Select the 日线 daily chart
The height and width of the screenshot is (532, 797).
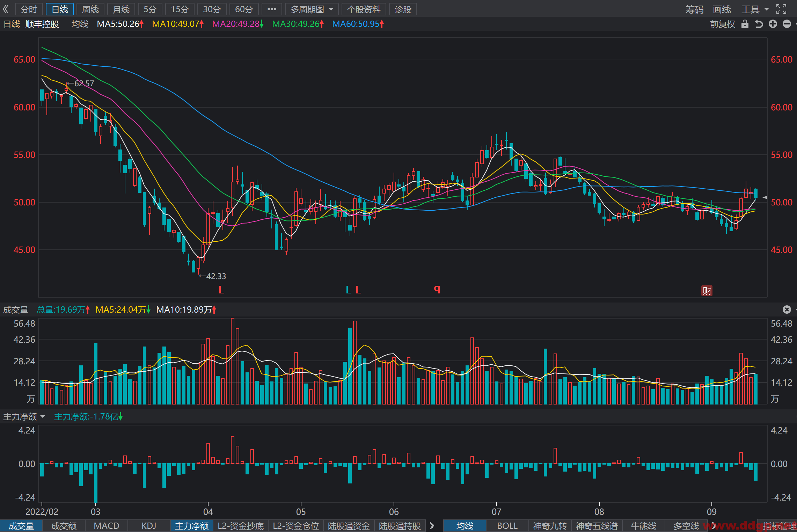[x=60, y=9]
